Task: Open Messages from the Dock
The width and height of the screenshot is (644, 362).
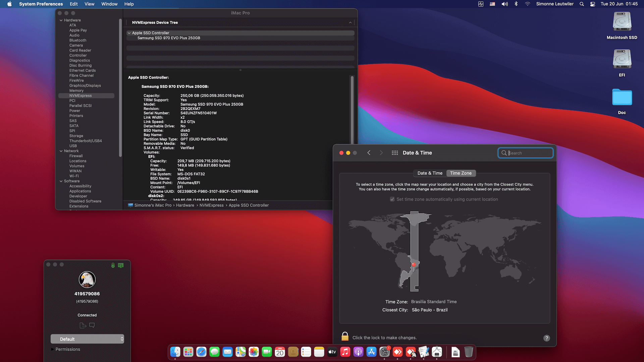Action: 214,352
